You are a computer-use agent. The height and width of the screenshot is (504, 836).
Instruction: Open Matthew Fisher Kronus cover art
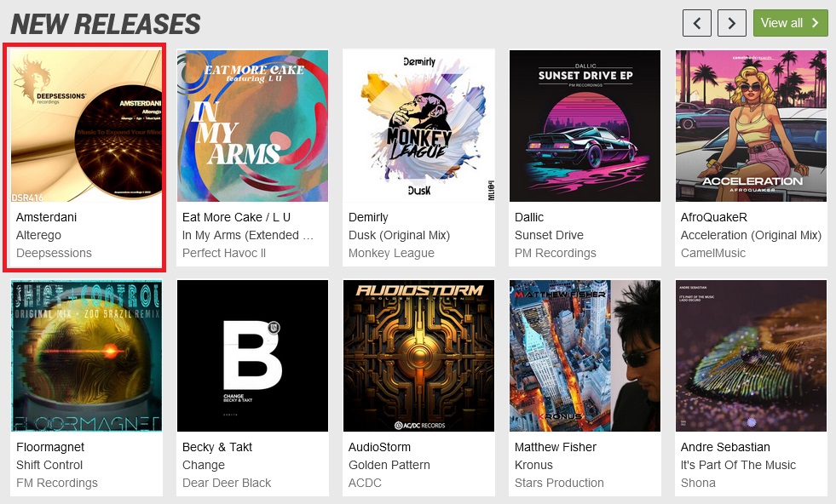585,356
